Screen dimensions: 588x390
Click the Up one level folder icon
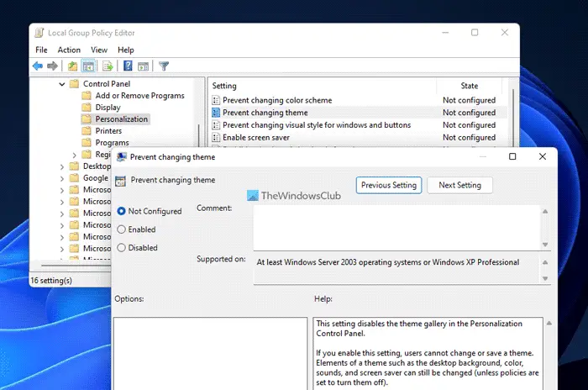point(73,66)
